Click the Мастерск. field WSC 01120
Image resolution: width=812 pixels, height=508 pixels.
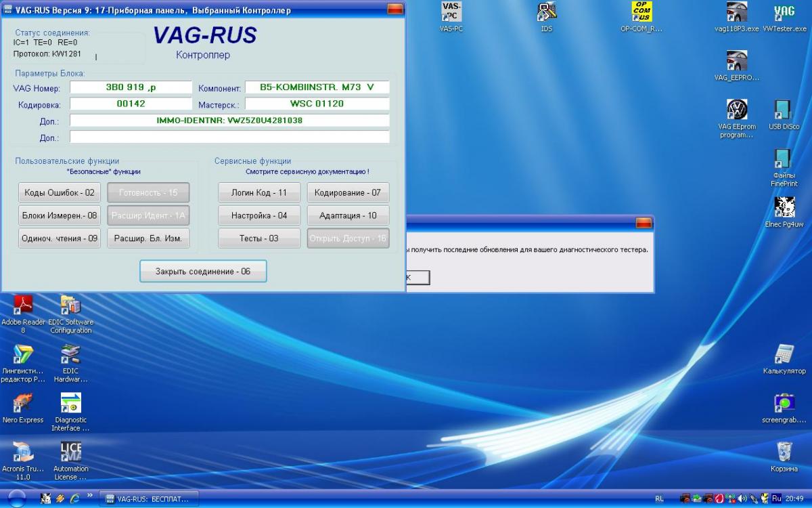tap(317, 104)
